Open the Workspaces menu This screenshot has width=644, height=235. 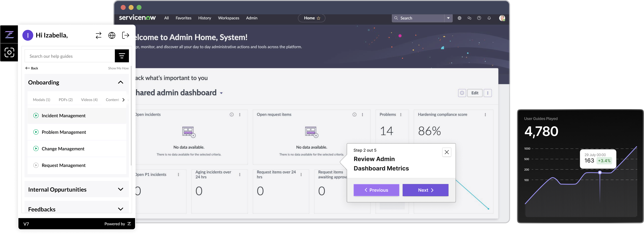[229, 18]
